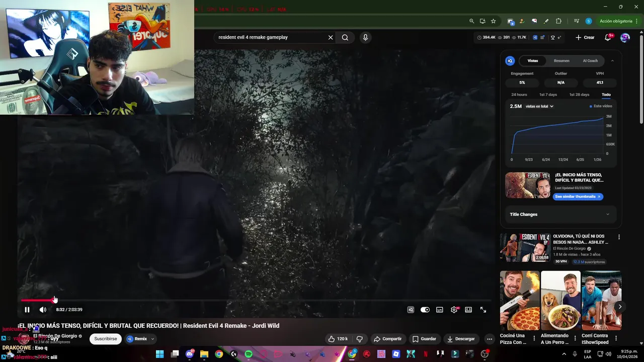The image size is (644, 362).
Task: Open Chrome media controls icon
Action: coord(577,21)
